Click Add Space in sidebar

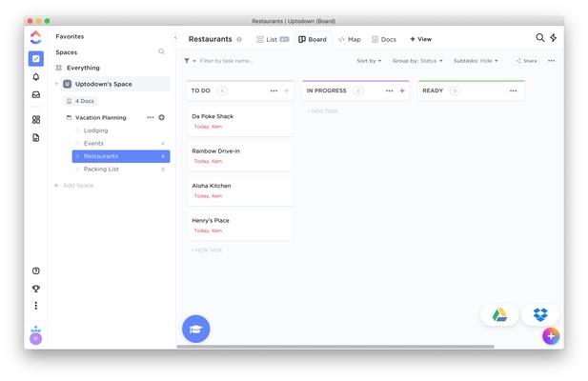(x=74, y=186)
